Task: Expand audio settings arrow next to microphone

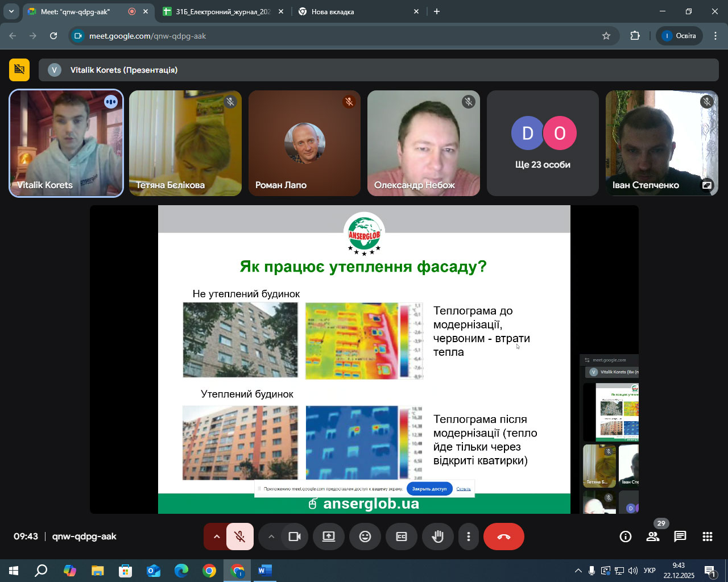Action: click(x=216, y=537)
